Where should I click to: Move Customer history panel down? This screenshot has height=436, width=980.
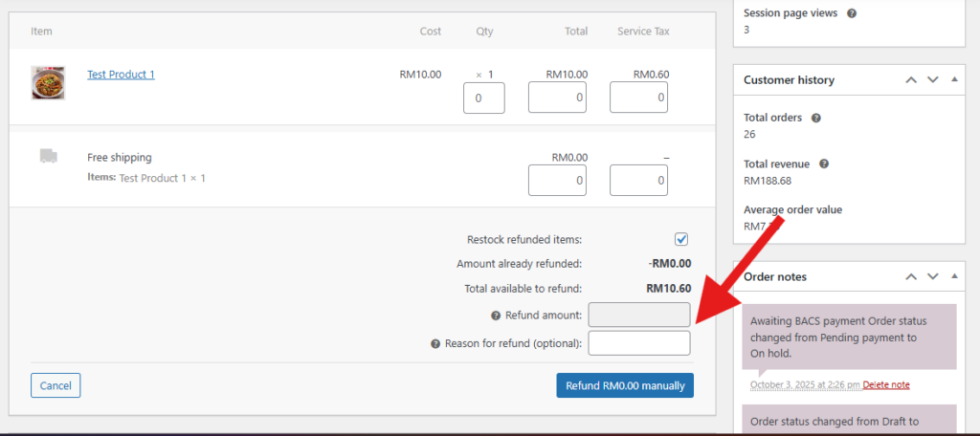(x=932, y=80)
